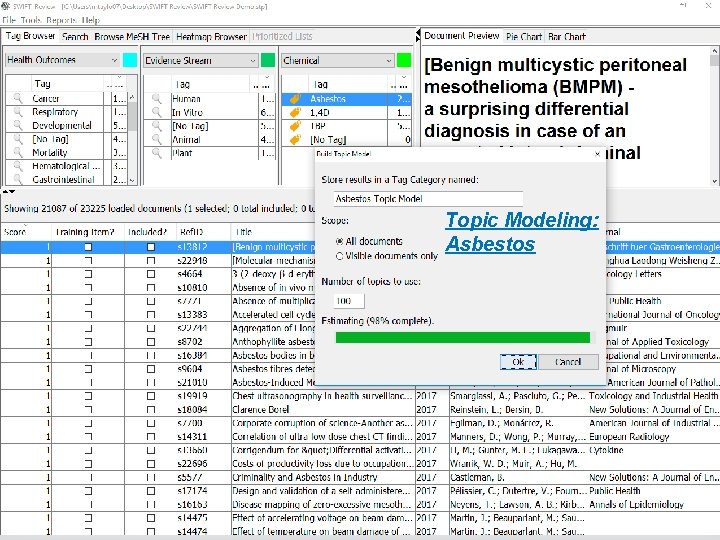The width and height of the screenshot is (720, 540).
Task: Close the Build Topic Model dialog
Action: pos(597,154)
